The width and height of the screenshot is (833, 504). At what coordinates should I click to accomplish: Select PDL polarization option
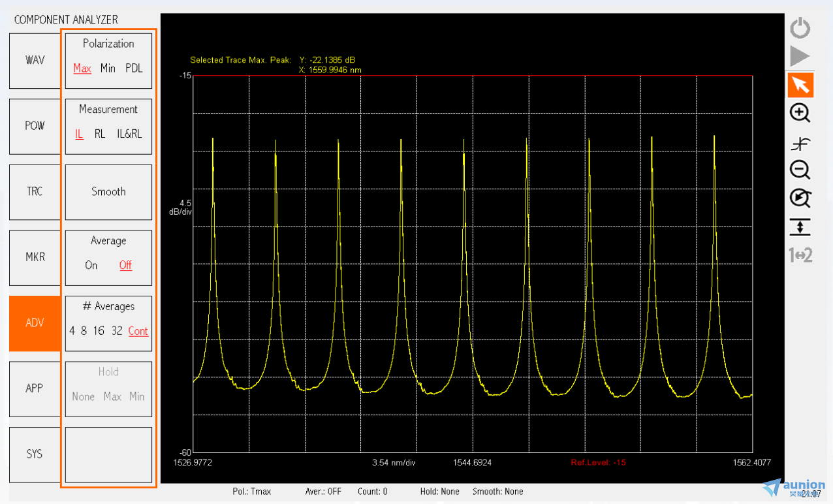pyautogui.click(x=134, y=69)
